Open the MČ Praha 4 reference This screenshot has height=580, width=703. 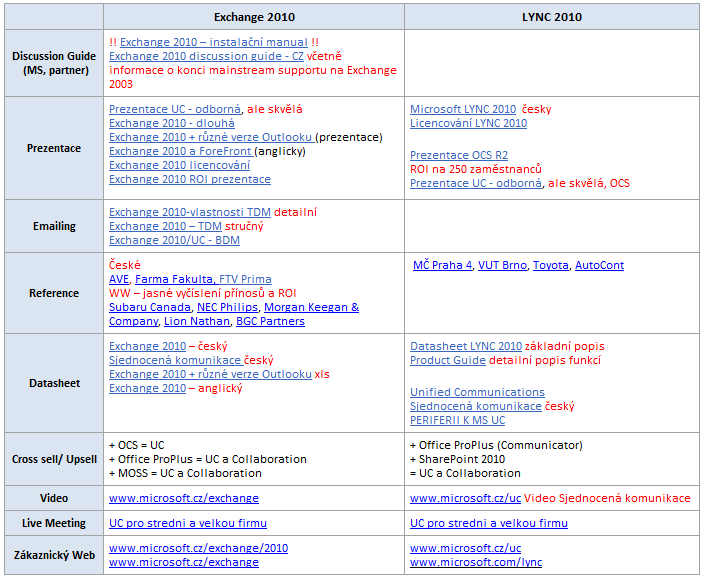click(x=443, y=265)
